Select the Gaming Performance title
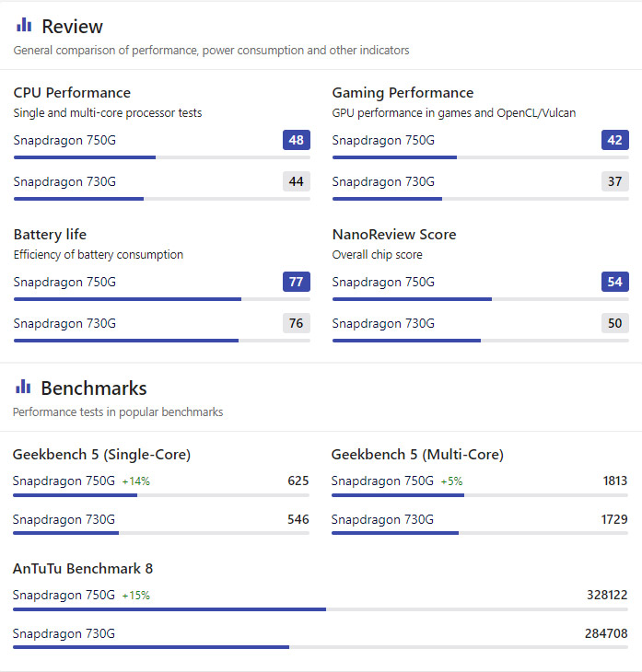This screenshot has width=642, height=672. [x=403, y=93]
